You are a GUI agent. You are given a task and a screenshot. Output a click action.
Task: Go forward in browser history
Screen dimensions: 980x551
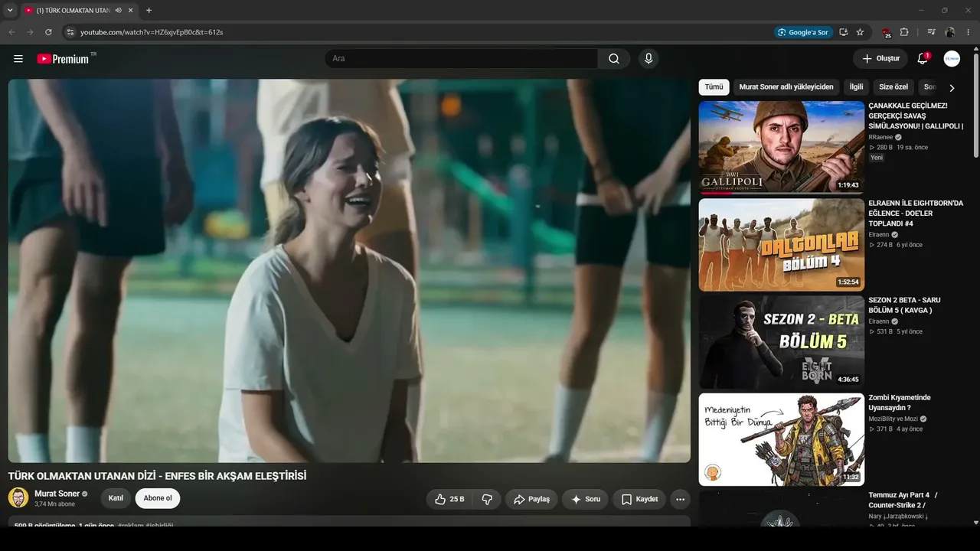point(30,32)
